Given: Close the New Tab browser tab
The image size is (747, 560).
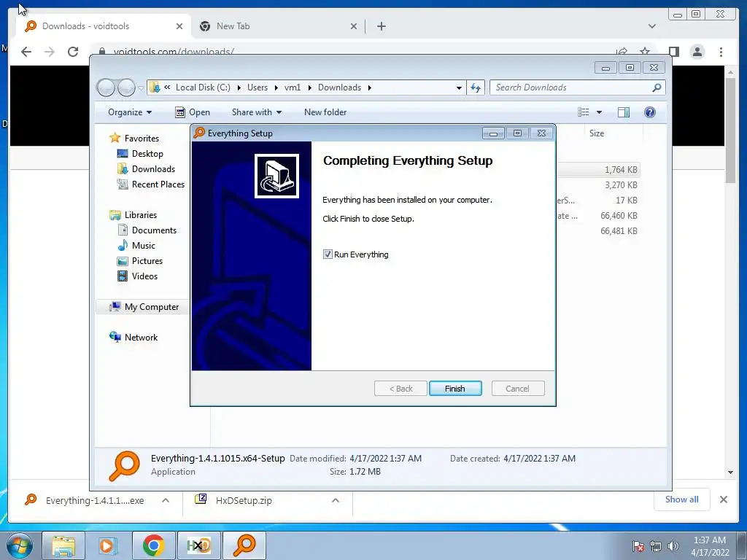Looking at the screenshot, I should click(x=354, y=26).
